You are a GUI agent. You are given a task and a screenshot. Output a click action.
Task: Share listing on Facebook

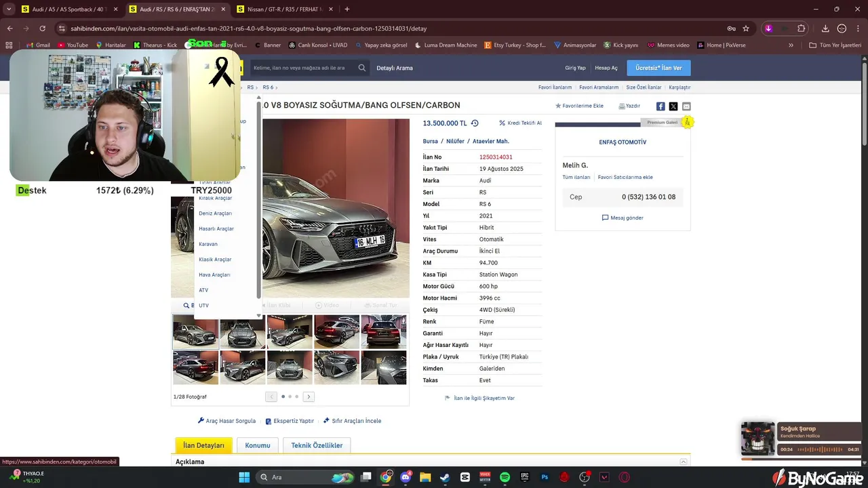click(x=660, y=106)
